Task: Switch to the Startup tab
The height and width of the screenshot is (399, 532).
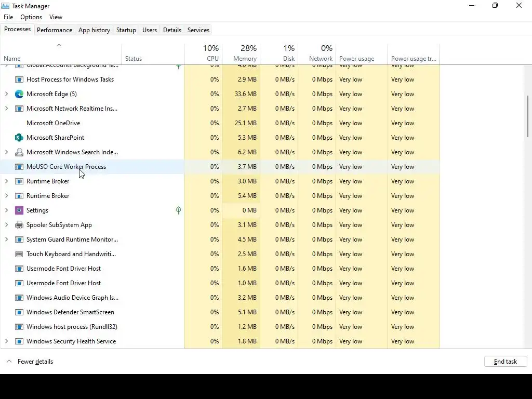Action: [126, 30]
